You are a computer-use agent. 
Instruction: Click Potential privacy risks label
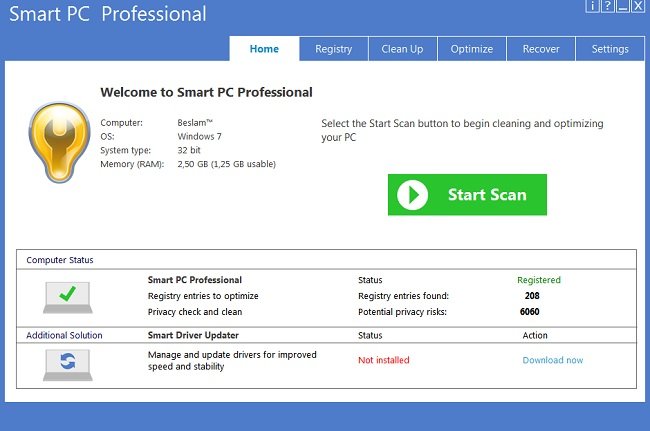pyautogui.click(x=403, y=312)
